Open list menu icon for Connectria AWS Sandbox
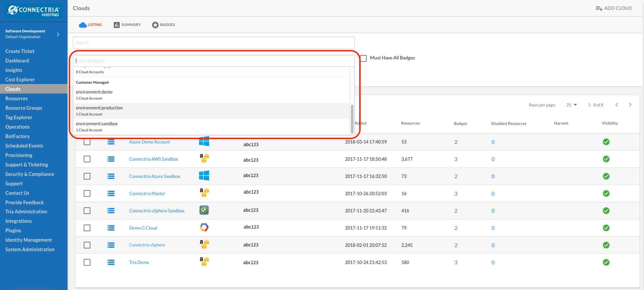 [x=111, y=159]
